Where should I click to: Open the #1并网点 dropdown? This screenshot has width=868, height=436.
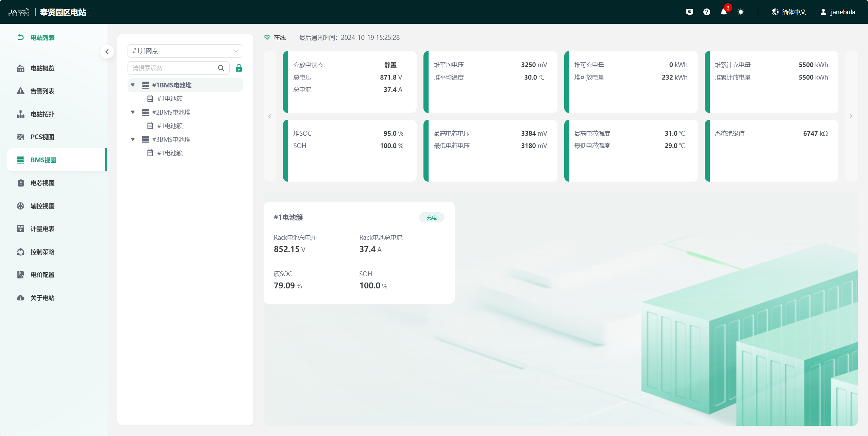point(185,51)
